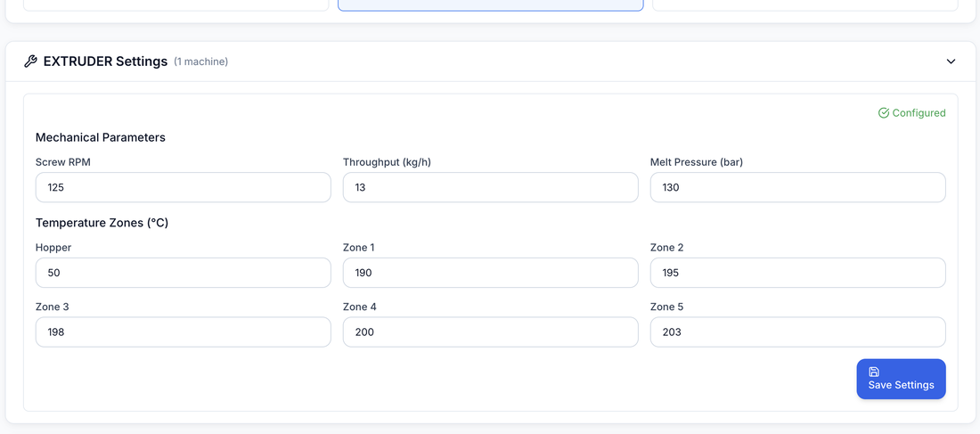Click the Zone 3 temperature field
980x434 pixels.
click(x=184, y=332)
